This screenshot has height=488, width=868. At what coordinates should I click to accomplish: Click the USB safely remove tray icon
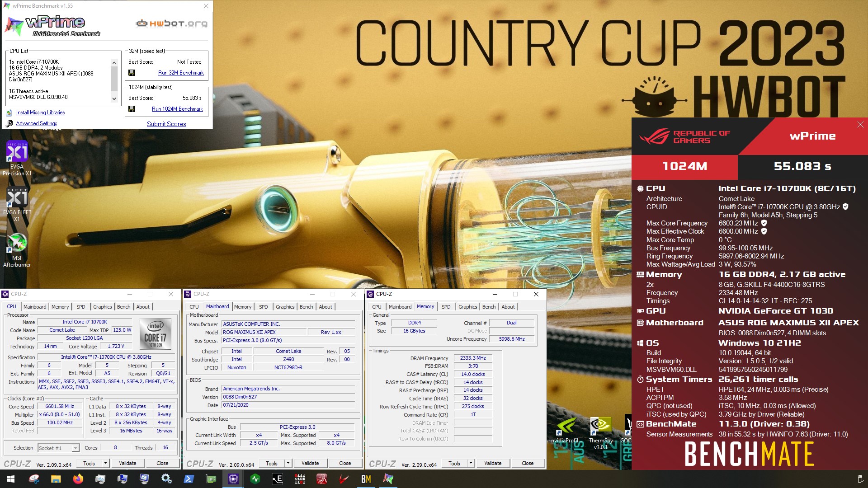pos(860,479)
